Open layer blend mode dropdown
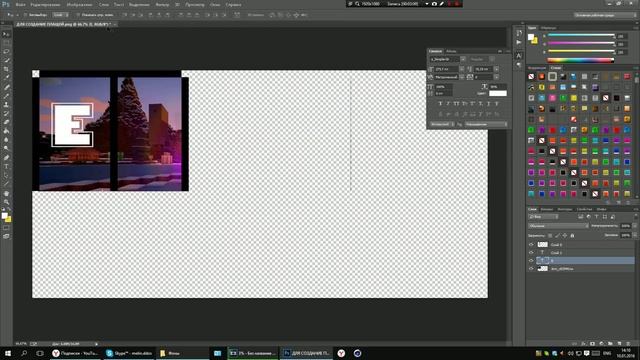This screenshot has width=640, height=360. [x=558, y=226]
